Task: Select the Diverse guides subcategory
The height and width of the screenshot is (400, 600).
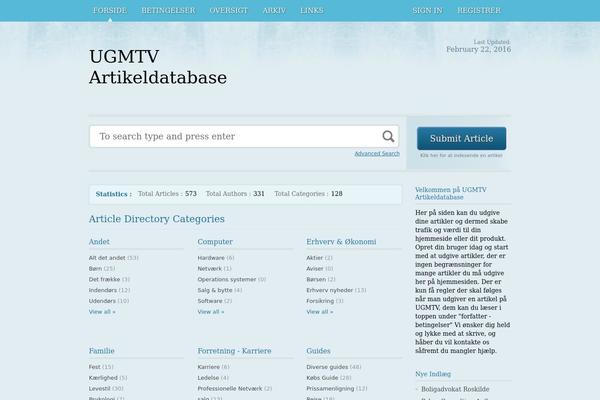Action: coord(327,367)
